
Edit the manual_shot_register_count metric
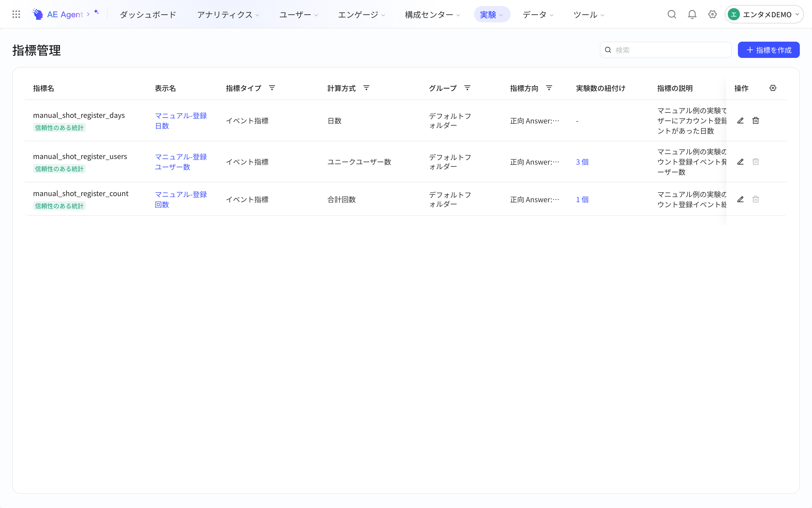740,200
